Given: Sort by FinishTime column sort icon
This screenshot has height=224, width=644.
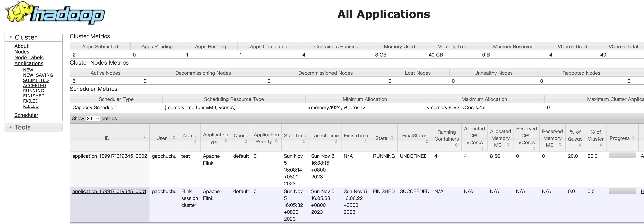Looking at the screenshot, I should click(x=365, y=142).
